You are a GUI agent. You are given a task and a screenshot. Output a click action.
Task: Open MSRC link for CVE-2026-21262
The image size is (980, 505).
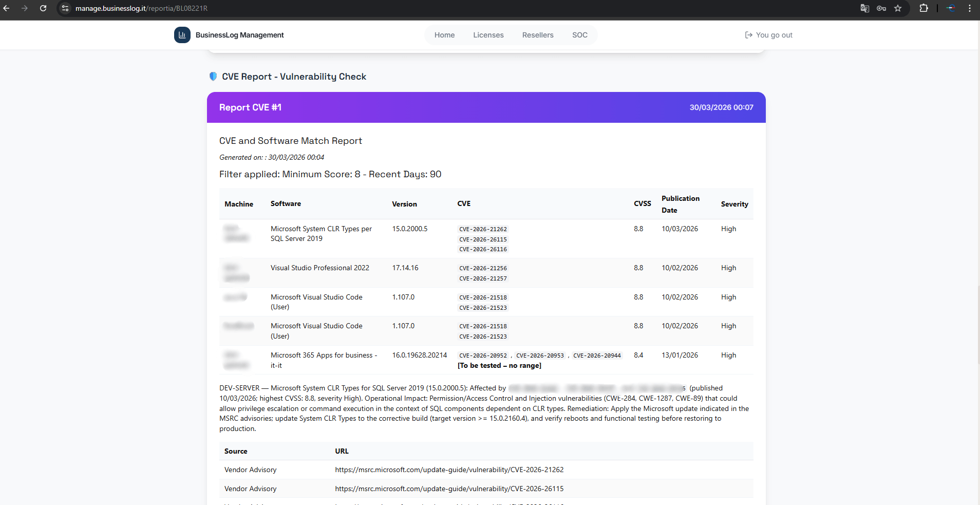click(449, 470)
